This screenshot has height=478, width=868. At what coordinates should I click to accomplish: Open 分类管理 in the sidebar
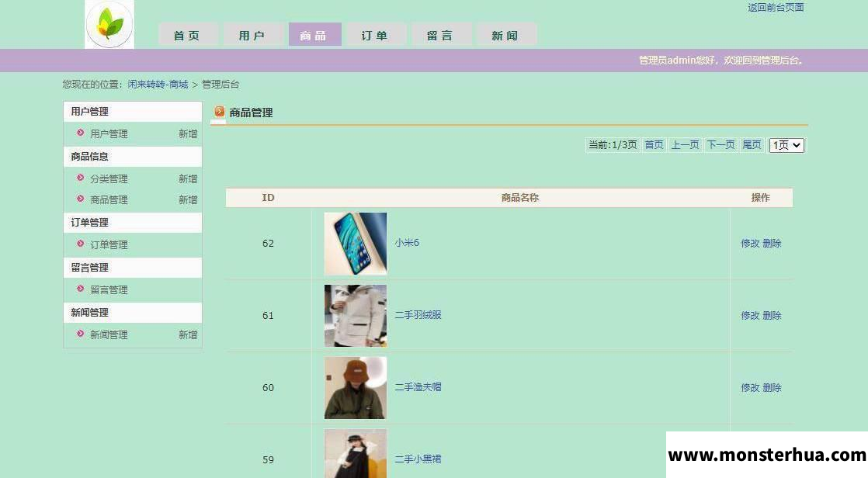click(x=109, y=178)
